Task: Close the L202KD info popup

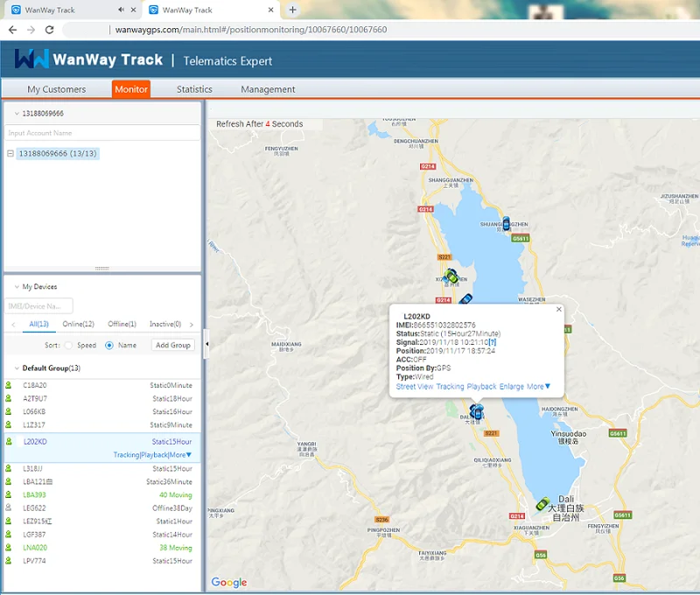Action: 558,310
